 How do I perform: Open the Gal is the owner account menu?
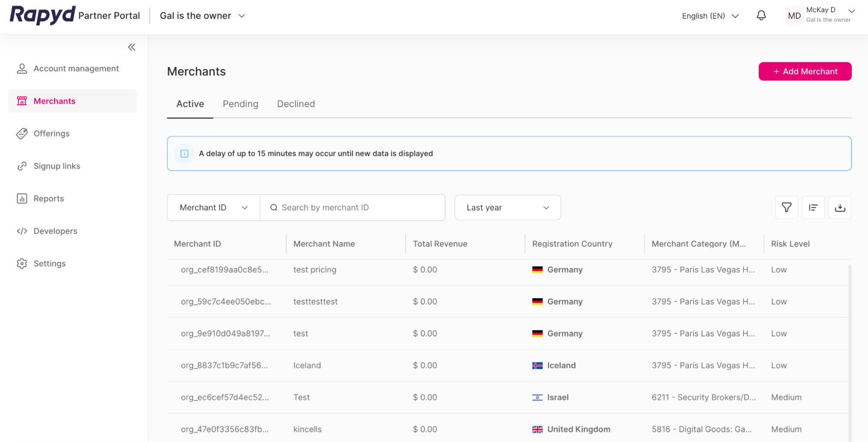pyautogui.click(x=202, y=16)
